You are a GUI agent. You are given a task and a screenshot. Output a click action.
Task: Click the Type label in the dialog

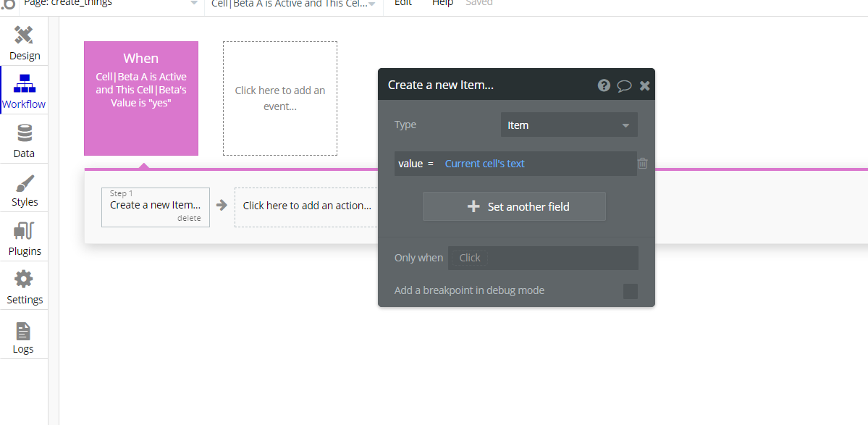pos(405,125)
